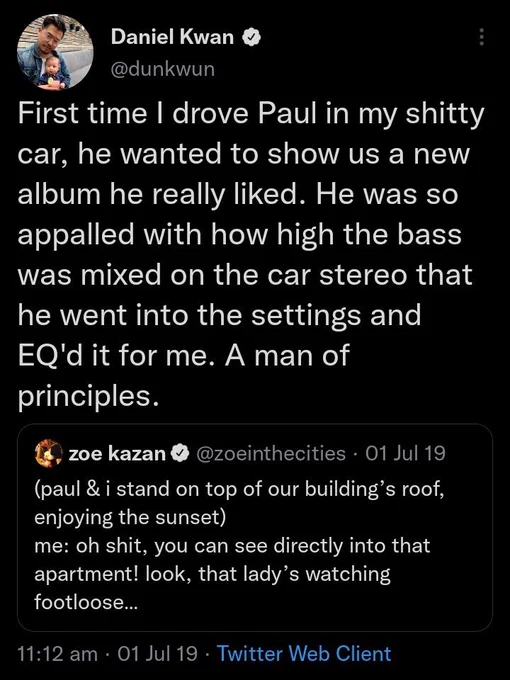Open the Daniel Kwan display name
Screen dimensions: 510x680
(x=173, y=37)
